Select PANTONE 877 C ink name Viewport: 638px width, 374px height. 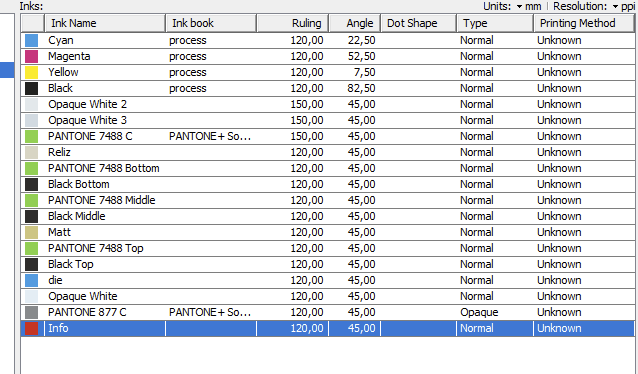87,312
